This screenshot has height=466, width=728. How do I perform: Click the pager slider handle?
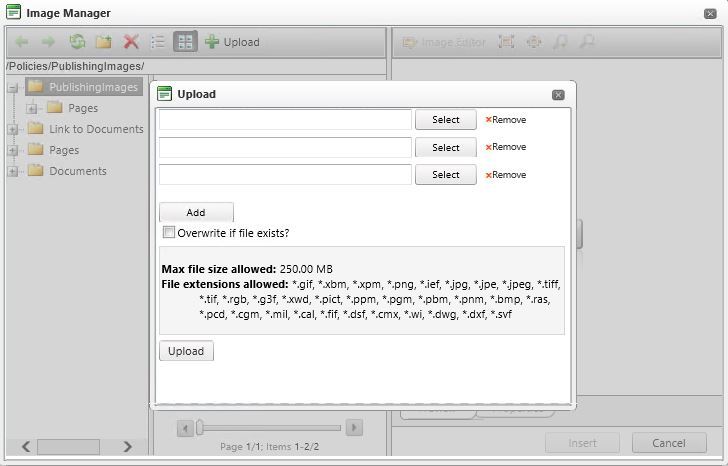click(x=200, y=428)
